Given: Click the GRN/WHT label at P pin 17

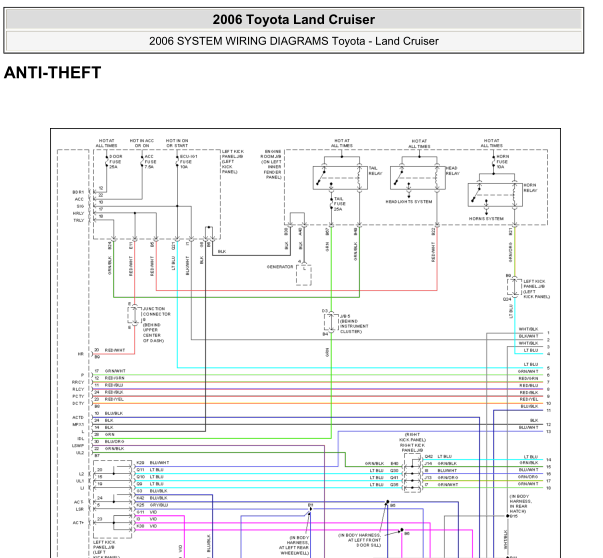Looking at the screenshot, I should [x=115, y=371].
